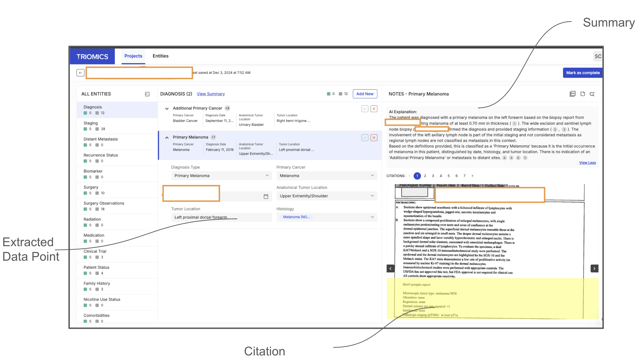Screen dimensions: 644x361
Task: Go to next citation image arrow
Action: pos(594,268)
